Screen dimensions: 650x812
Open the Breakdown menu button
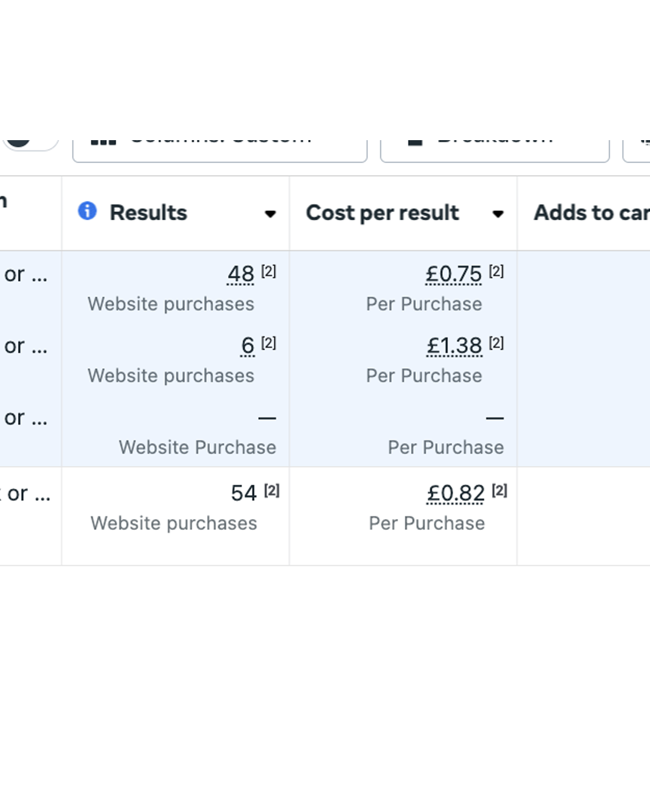495,146
